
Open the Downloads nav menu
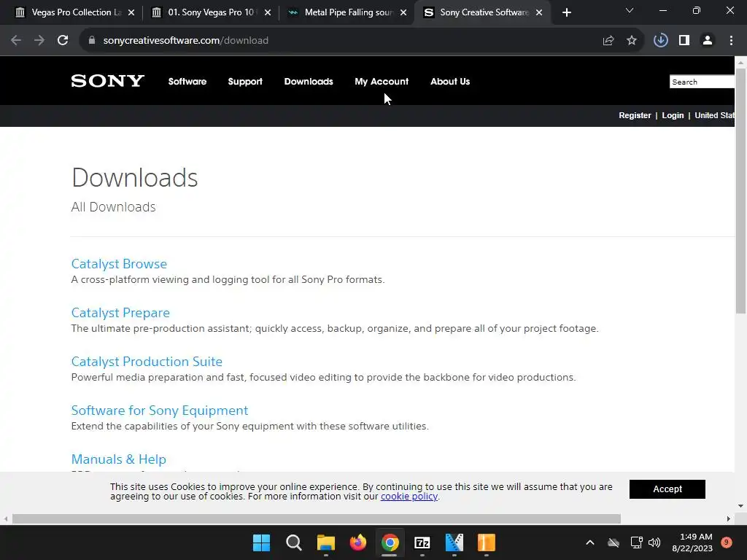[309, 82]
